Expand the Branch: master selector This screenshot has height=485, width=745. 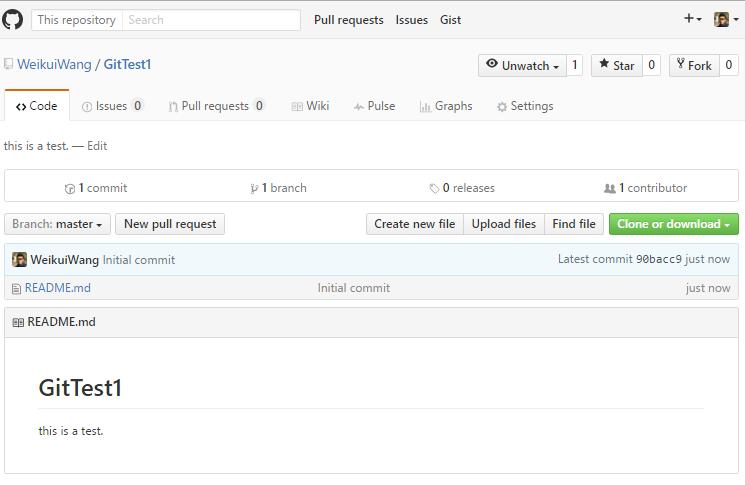click(x=58, y=224)
